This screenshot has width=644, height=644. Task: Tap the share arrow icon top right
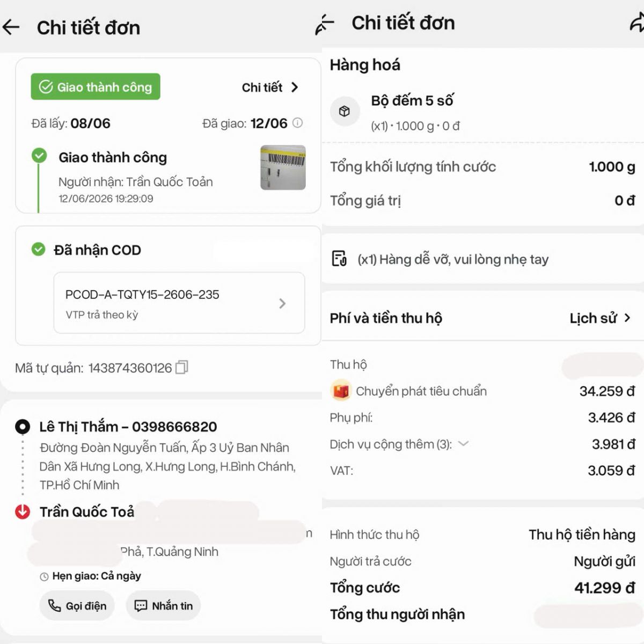tap(636, 23)
